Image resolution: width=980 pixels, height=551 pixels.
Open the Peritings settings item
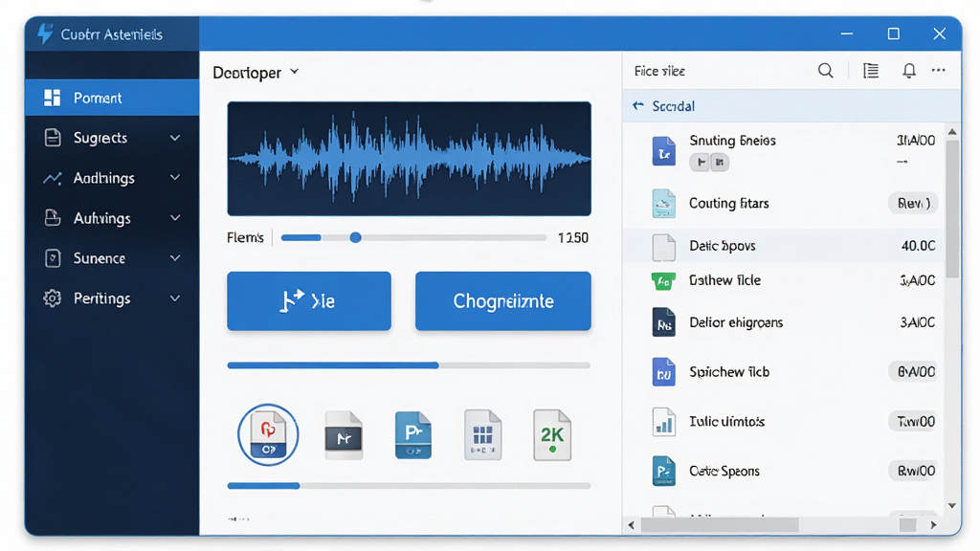click(x=112, y=298)
